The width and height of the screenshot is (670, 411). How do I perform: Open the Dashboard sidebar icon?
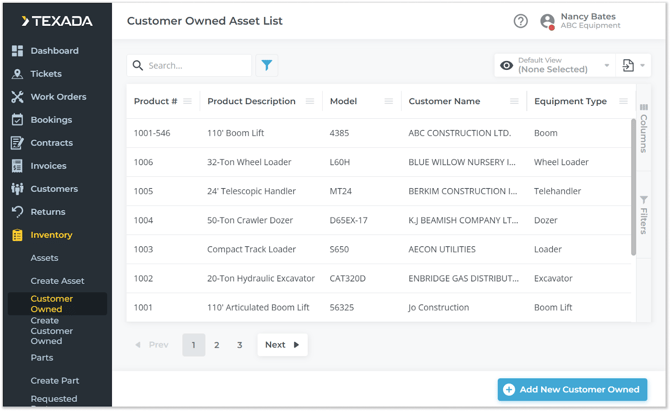point(17,51)
